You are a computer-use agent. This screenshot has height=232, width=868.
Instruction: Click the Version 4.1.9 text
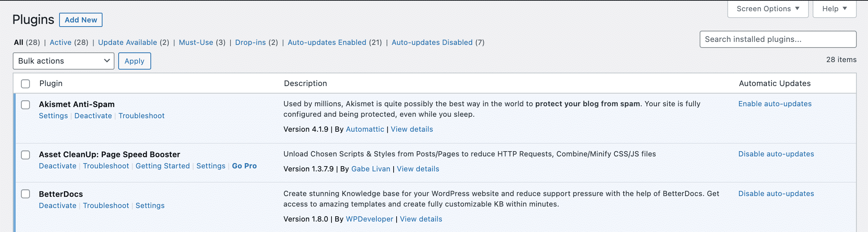coord(306,129)
